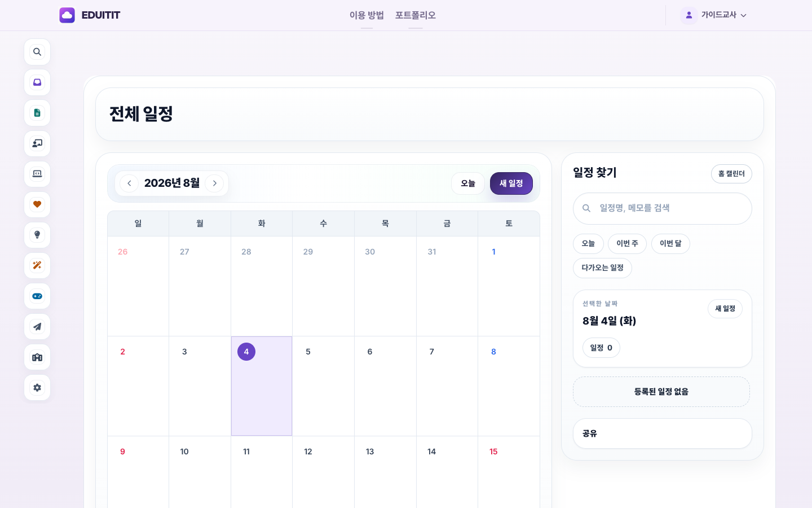812x508 pixels.
Task: Click the 공유 section
Action: [x=663, y=433]
